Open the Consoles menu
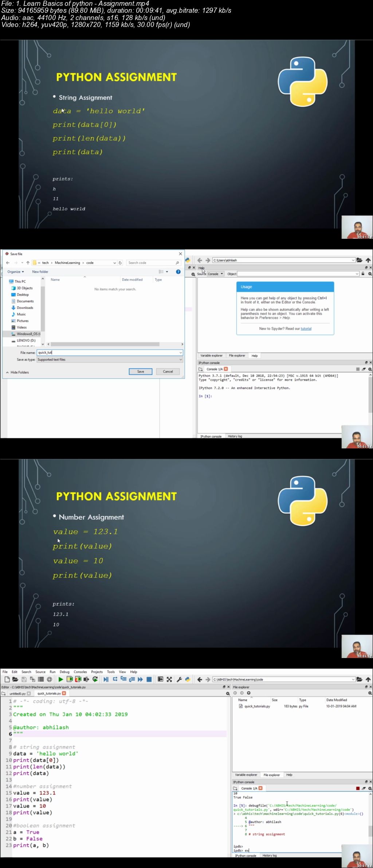 point(80,672)
